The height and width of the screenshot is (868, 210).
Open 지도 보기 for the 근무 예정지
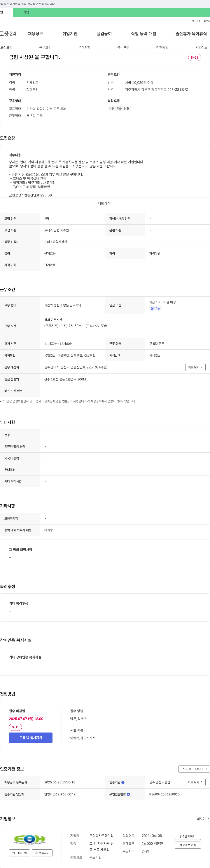coord(195,367)
